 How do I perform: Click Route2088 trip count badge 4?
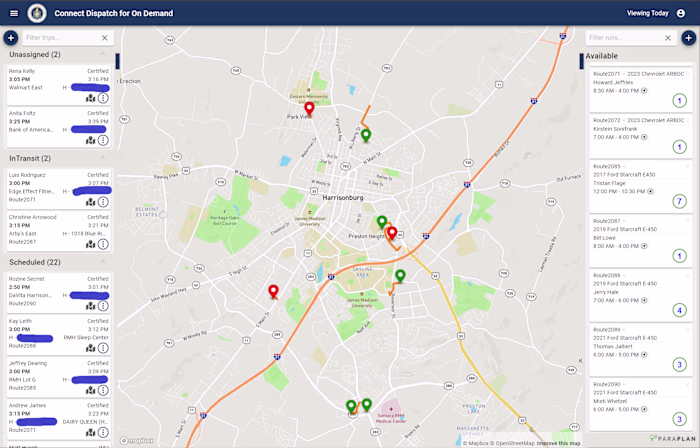point(679,311)
